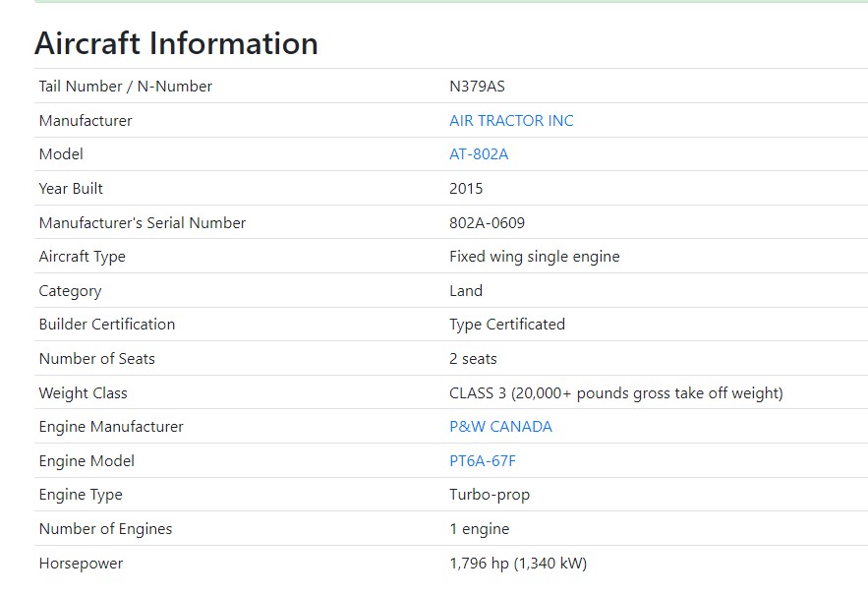
Task: Click the tail number value N379AS
Action: 477,87
